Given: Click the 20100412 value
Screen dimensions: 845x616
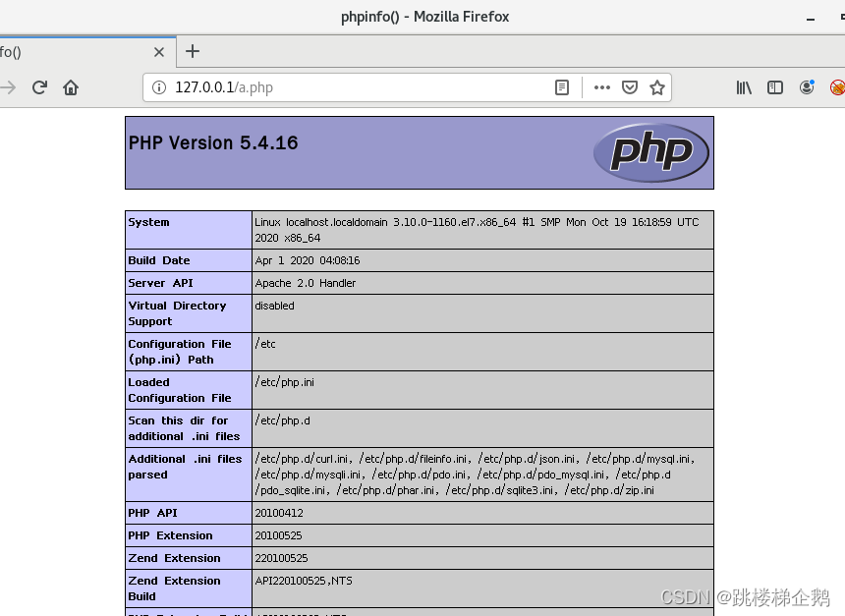Looking at the screenshot, I should coord(279,513).
